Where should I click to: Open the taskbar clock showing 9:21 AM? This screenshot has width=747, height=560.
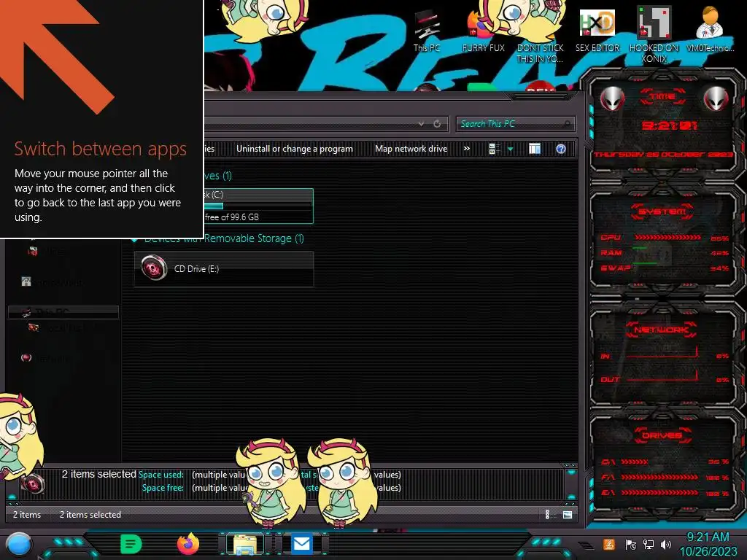coord(708,544)
